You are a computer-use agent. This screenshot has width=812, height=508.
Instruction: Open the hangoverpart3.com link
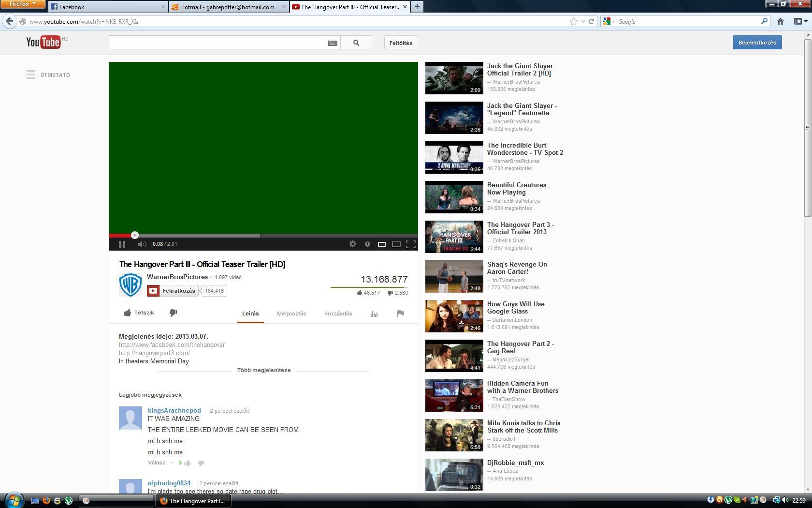154,353
